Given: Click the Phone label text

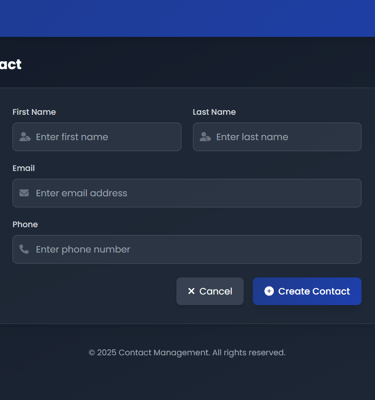Looking at the screenshot, I should click(25, 224).
